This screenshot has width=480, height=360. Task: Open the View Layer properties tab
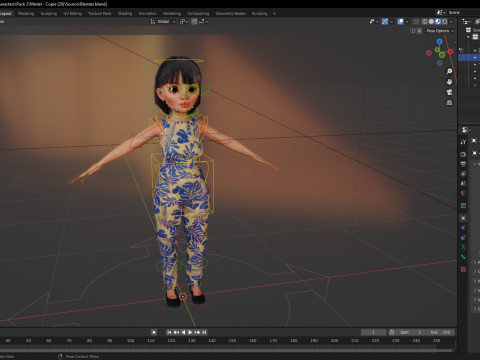[463, 174]
